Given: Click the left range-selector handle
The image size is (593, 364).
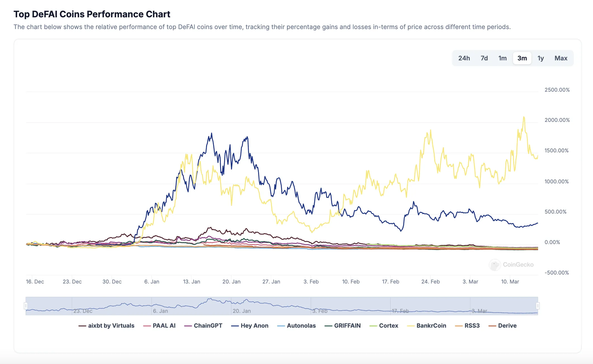Looking at the screenshot, I should point(26,306).
